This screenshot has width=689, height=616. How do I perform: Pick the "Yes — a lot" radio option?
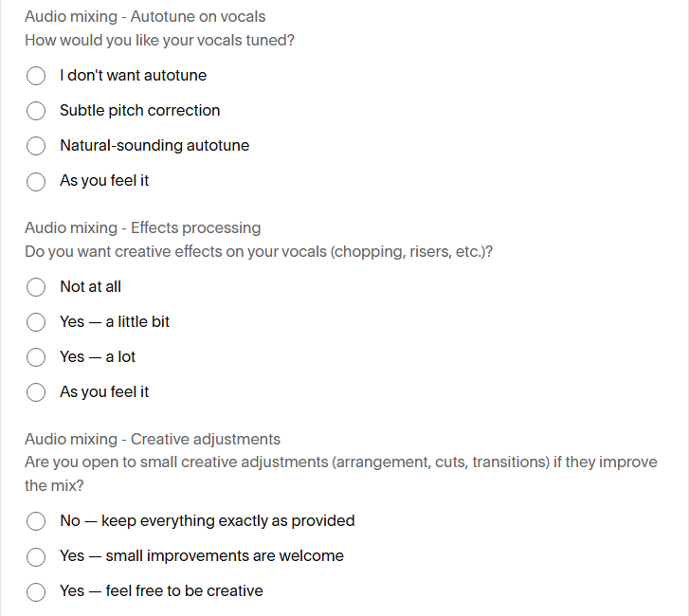tap(36, 357)
